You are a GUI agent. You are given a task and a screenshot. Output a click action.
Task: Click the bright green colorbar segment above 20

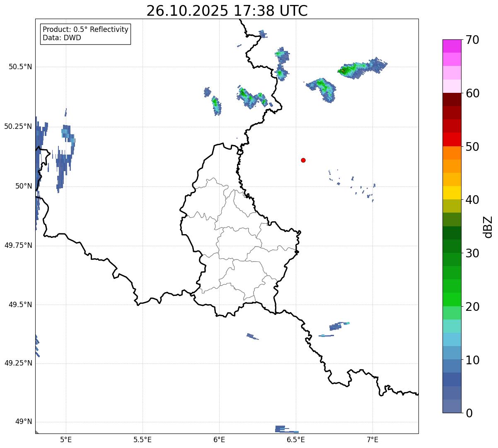(x=452, y=300)
